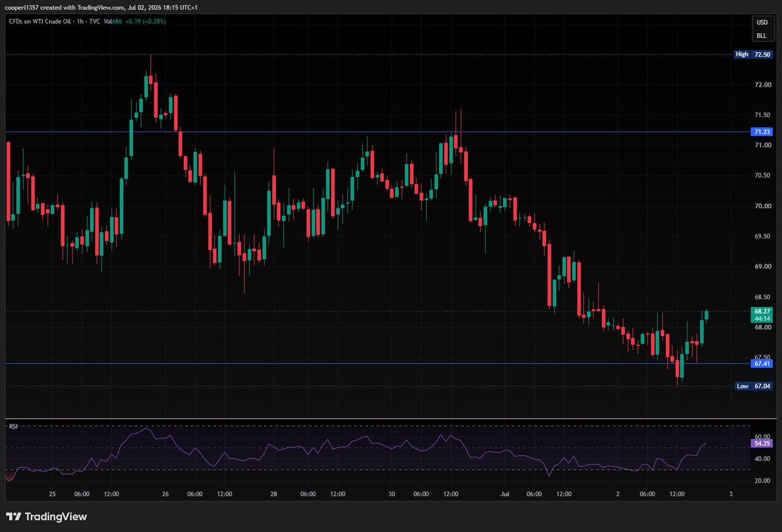Click the '+0.19 (+0.28%)' change value
782x532 pixels.
147,22
